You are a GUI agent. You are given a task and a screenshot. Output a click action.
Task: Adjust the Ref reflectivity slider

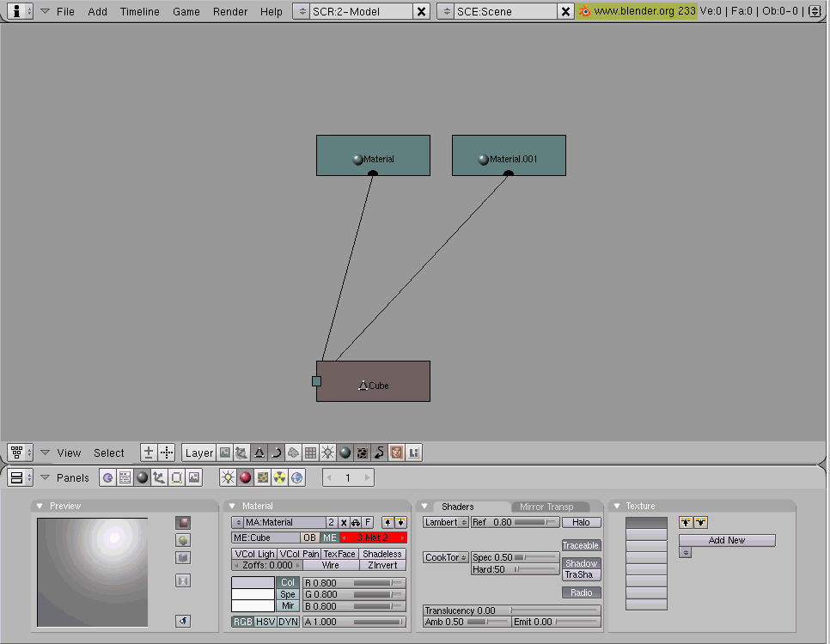point(515,522)
